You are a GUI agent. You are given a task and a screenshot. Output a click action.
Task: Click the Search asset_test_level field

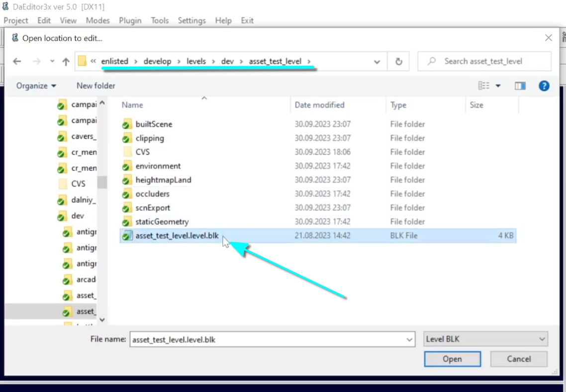(490, 62)
